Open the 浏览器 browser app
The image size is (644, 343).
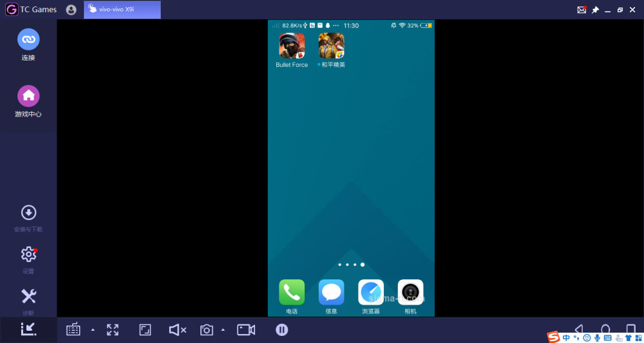pos(371,292)
